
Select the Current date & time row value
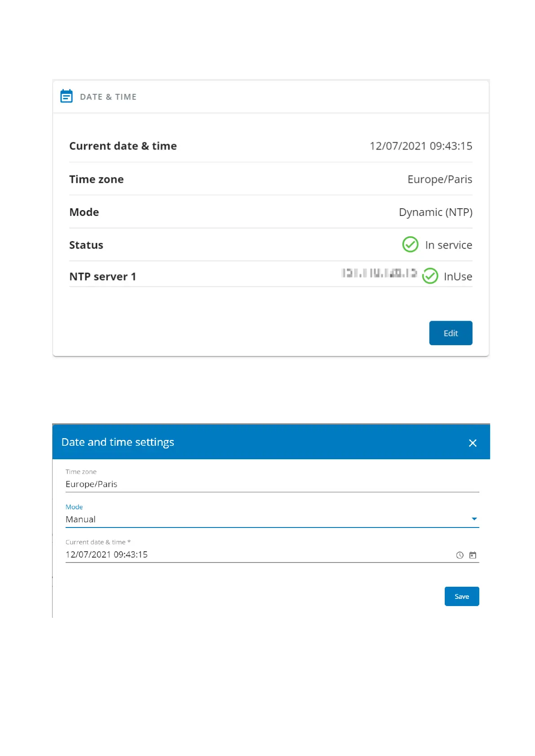420,146
